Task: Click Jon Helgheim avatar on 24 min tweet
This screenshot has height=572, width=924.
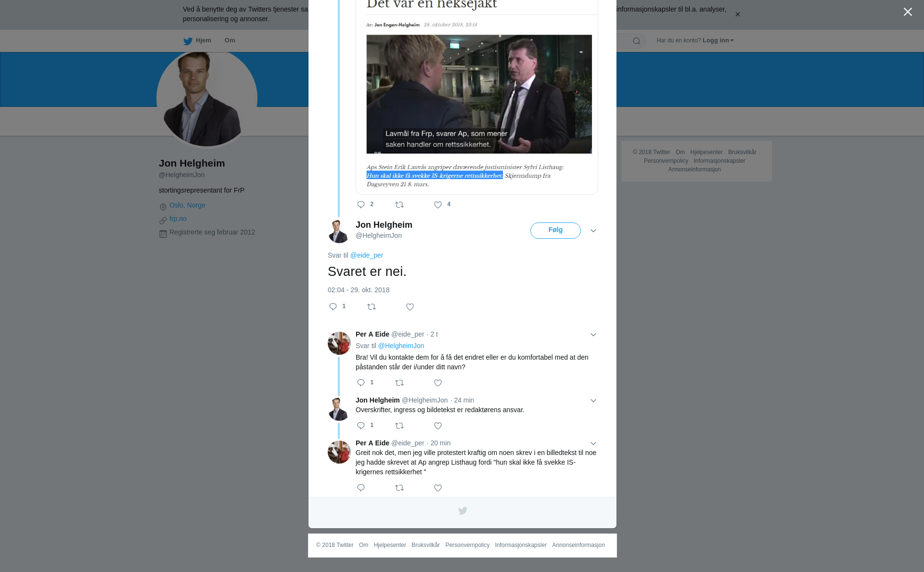Action: pos(339,409)
